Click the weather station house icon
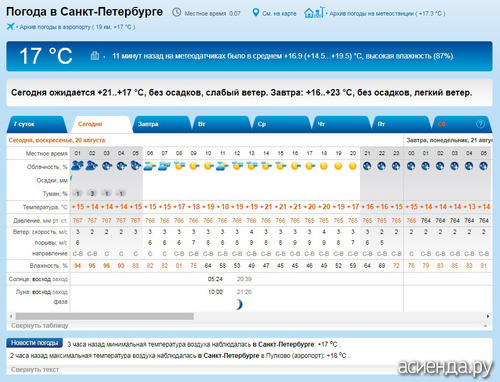Viewport: 500px width, 382px height. coord(313,13)
